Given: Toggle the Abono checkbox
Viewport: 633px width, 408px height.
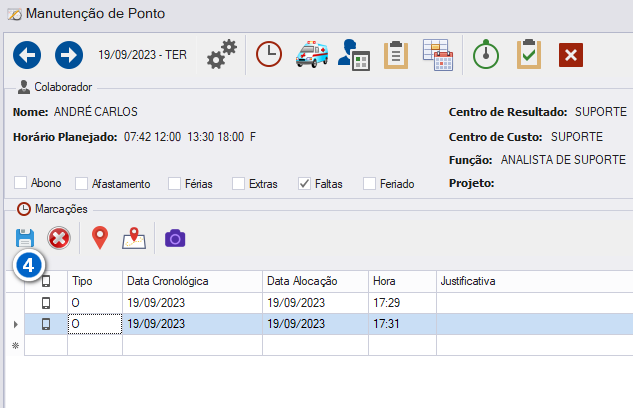Looking at the screenshot, I should click(20, 183).
